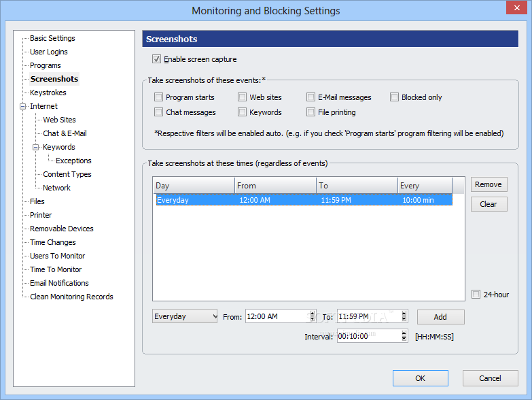Collapse the Keywords tree node
Viewport: 532px width, 400px height.
[x=35, y=147]
